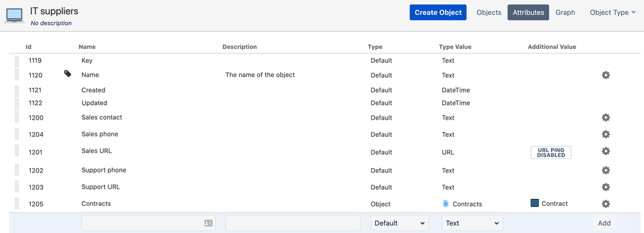Switch to the Graph tab

[x=565, y=12]
